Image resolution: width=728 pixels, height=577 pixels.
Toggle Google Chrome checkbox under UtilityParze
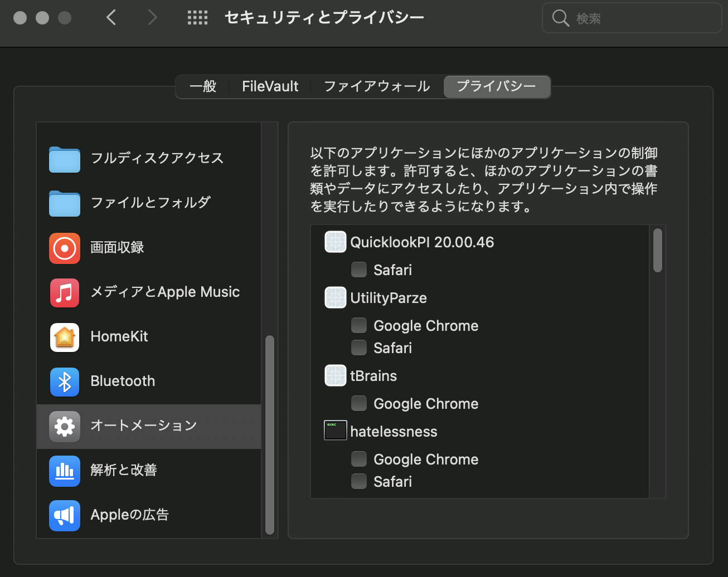coord(359,326)
